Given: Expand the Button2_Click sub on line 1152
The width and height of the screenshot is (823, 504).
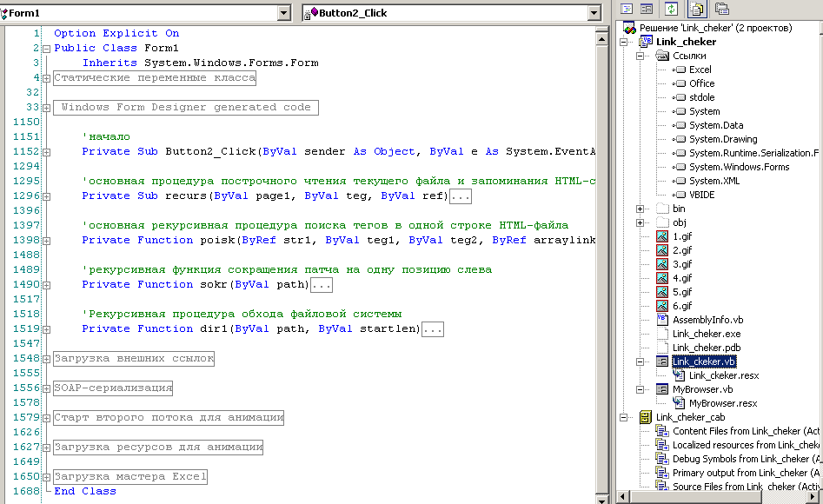Looking at the screenshot, I should tap(46, 152).
